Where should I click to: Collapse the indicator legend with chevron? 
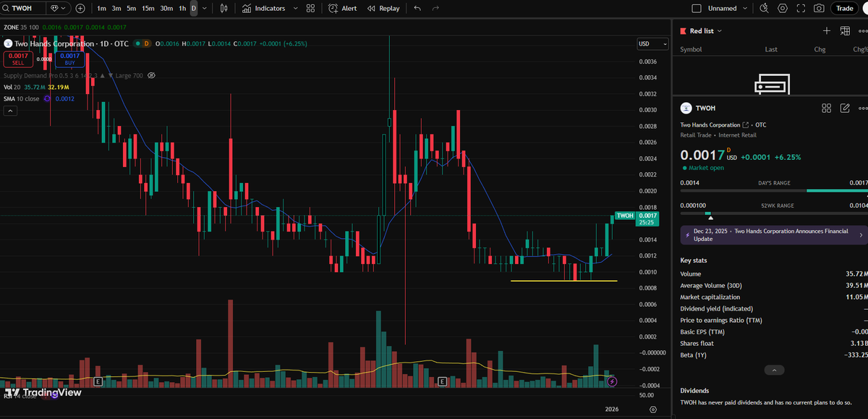pyautogui.click(x=11, y=111)
